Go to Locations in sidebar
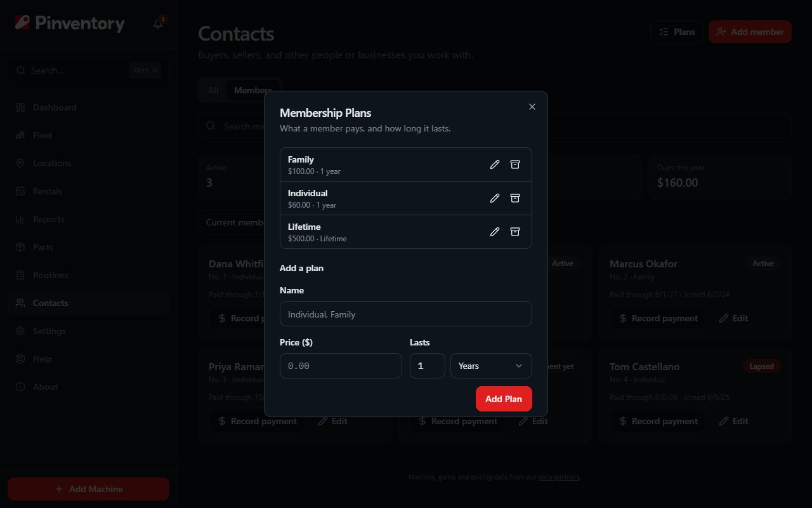Viewport: 812px width, 508px height. (x=88, y=163)
